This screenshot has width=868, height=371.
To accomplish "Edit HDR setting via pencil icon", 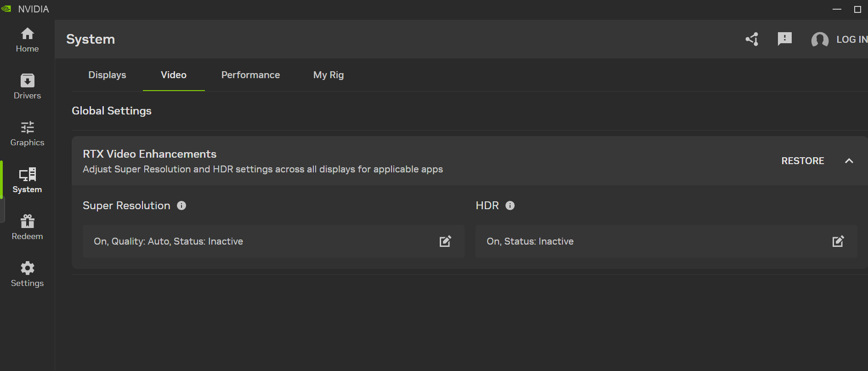I will click(x=838, y=241).
